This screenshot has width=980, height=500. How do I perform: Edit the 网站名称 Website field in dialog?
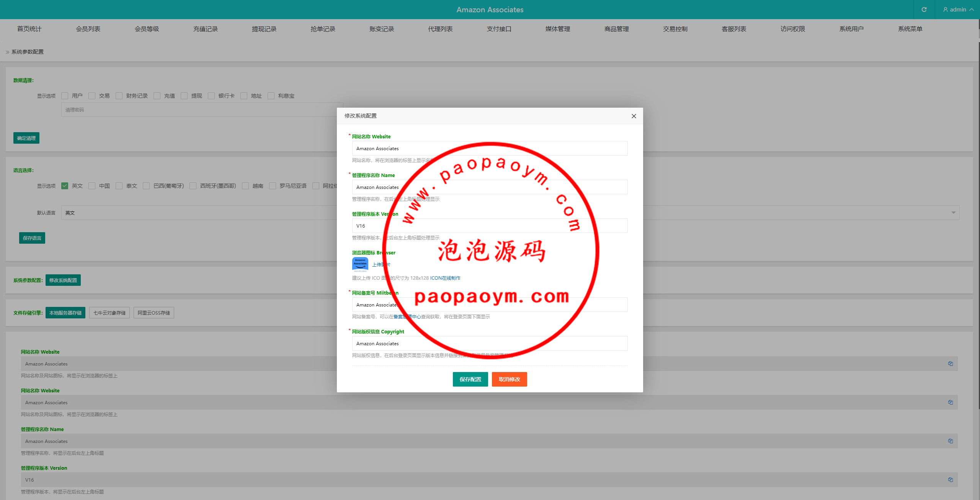coord(490,148)
